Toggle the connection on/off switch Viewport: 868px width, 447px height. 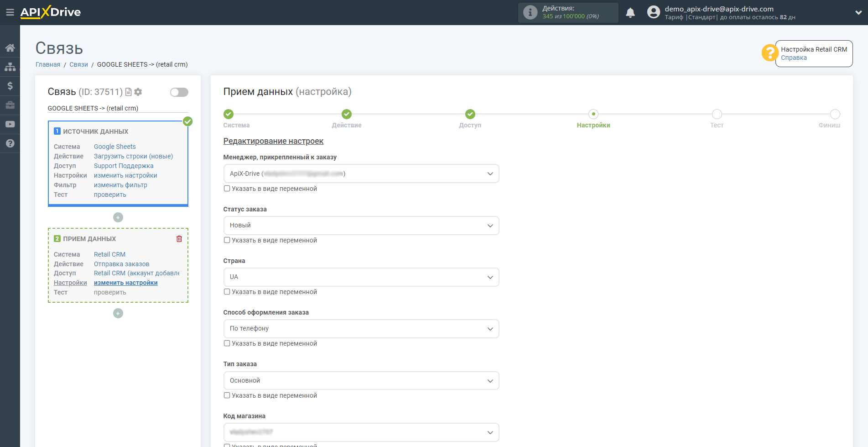tap(179, 92)
